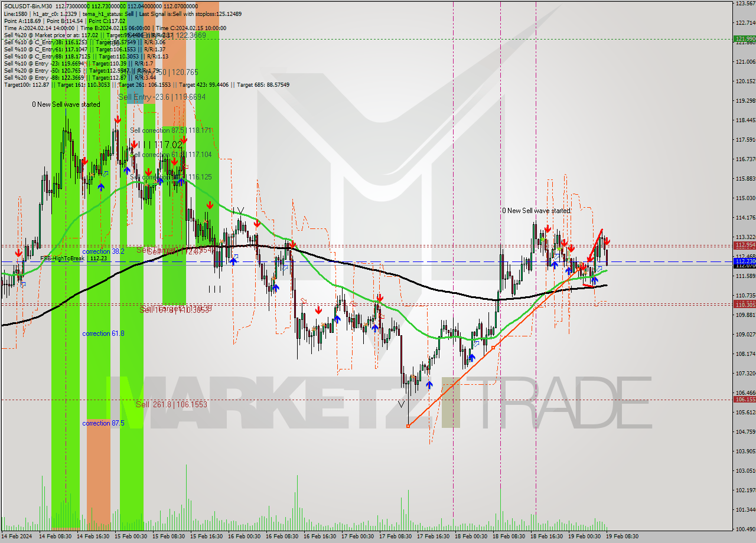Select the green 121.990 price level tag
756x543 pixels.
[745, 39]
